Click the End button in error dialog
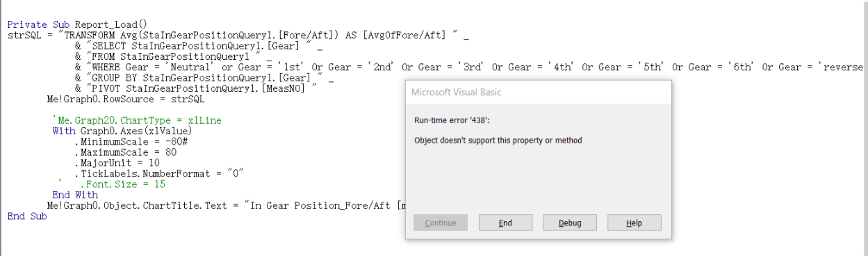 (x=505, y=223)
